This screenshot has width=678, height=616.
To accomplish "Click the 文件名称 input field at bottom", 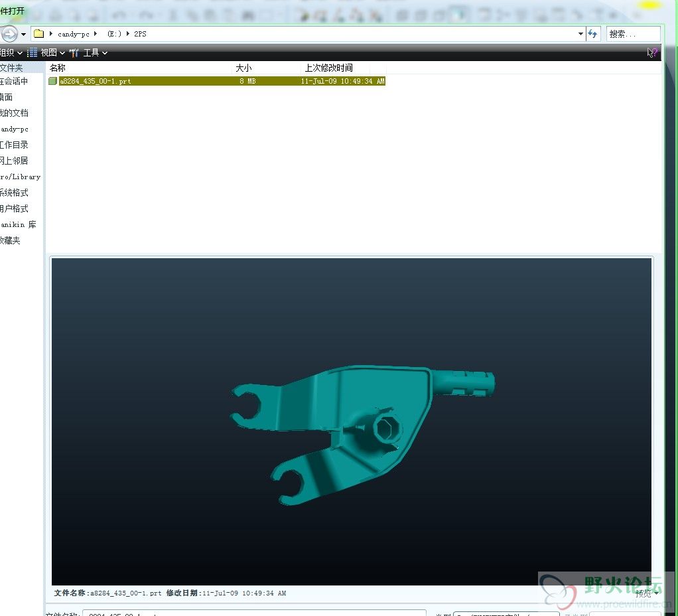I will 254,613.
